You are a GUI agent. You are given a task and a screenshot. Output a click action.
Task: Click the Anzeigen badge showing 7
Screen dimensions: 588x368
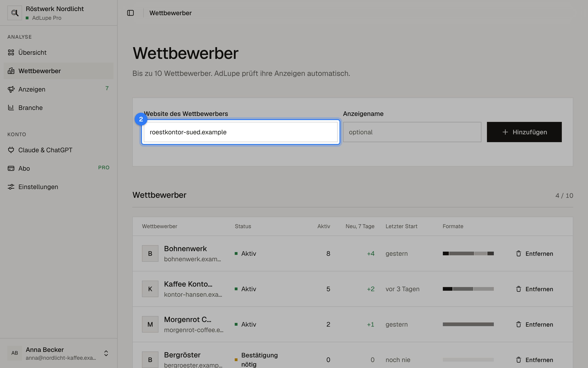107,88
